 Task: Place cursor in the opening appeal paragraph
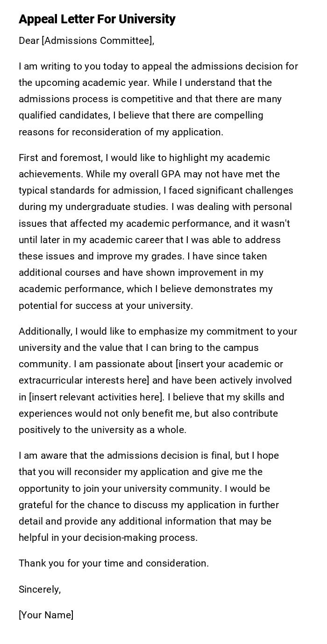(158, 99)
